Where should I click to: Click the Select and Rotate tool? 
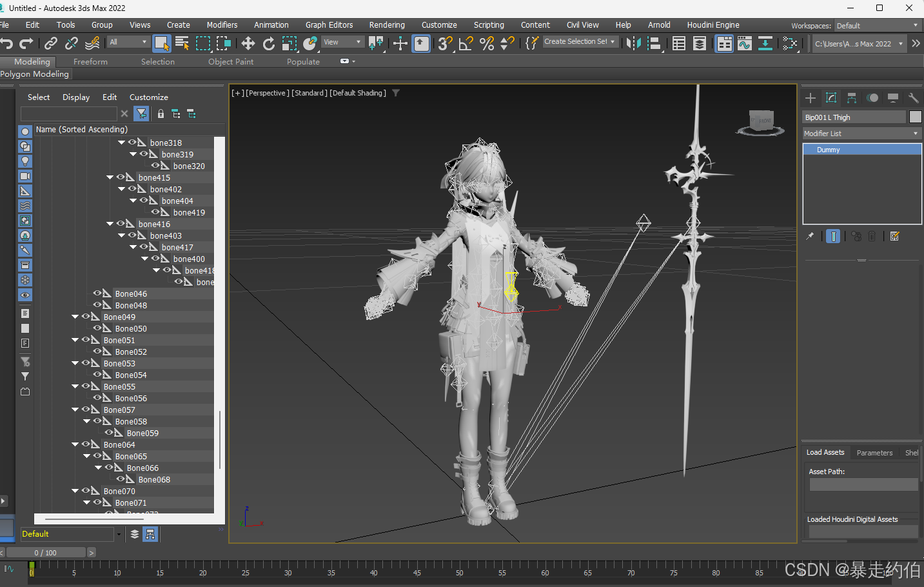269,43
